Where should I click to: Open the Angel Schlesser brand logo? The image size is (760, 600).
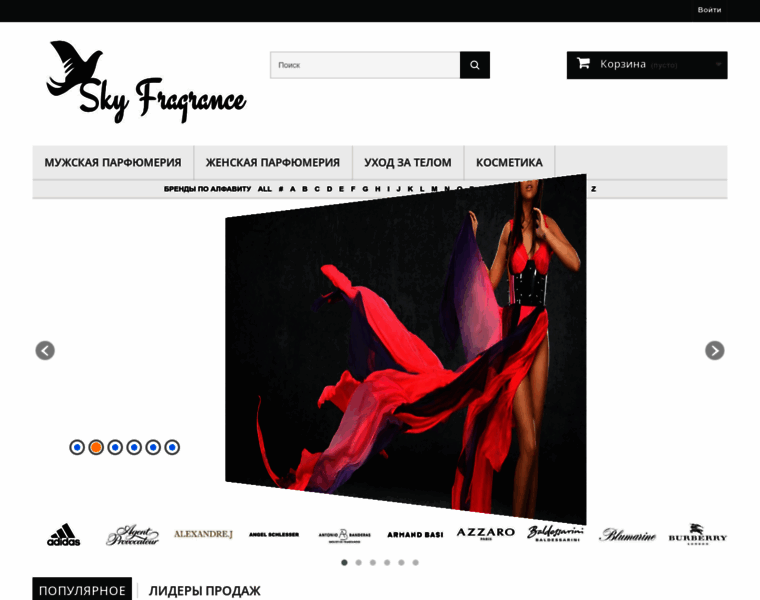(274, 535)
